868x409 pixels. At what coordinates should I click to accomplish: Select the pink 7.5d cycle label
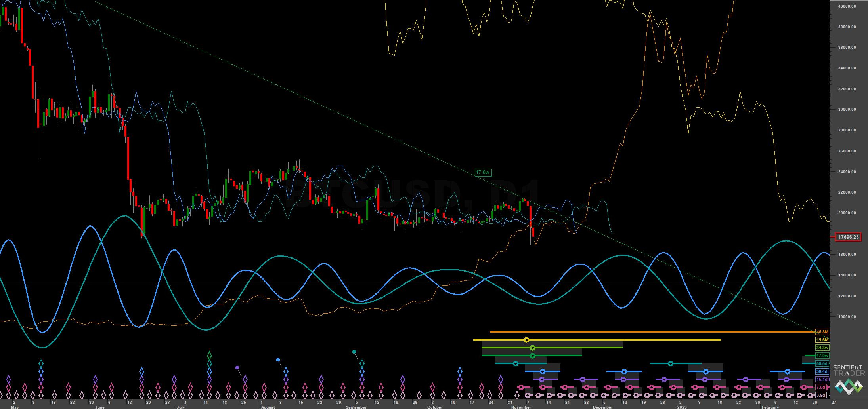click(822, 387)
